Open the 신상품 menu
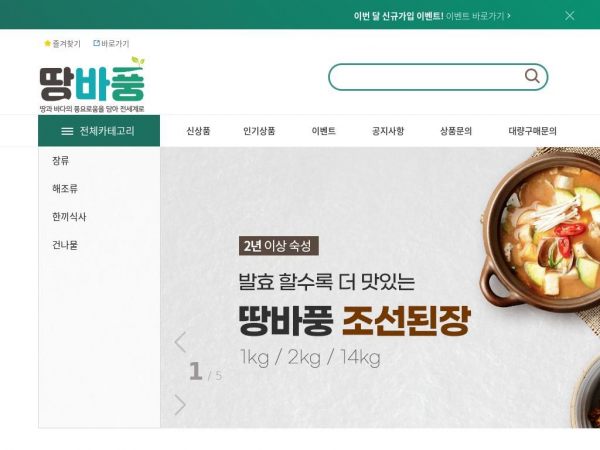The height and width of the screenshot is (450, 600). point(198,131)
